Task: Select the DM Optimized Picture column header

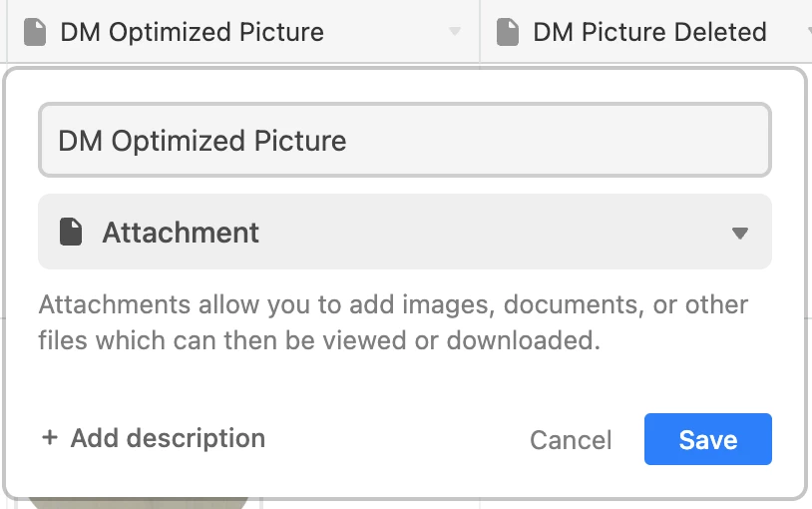Action: (x=239, y=32)
